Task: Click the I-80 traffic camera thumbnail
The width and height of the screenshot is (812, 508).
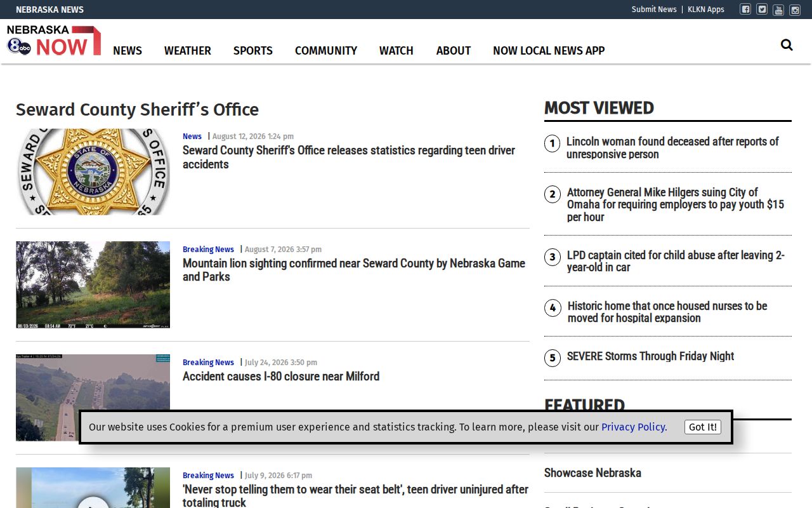Action: pyautogui.click(x=93, y=398)
